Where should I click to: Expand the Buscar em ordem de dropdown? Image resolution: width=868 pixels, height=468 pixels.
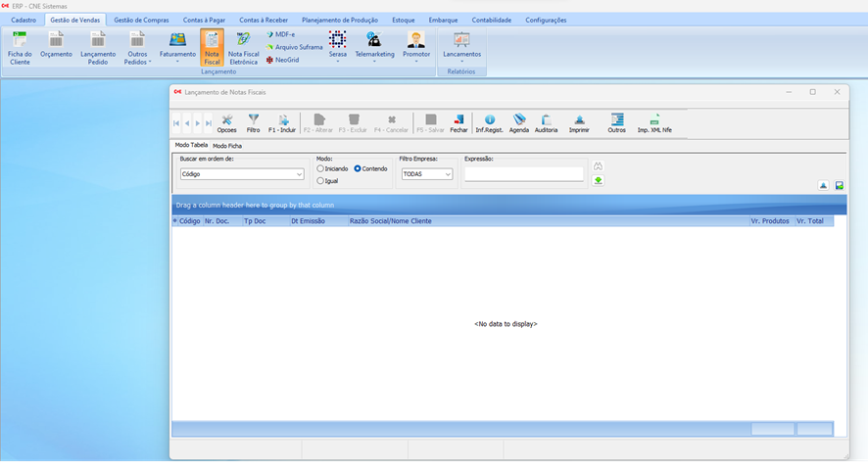tap(299, 174)
